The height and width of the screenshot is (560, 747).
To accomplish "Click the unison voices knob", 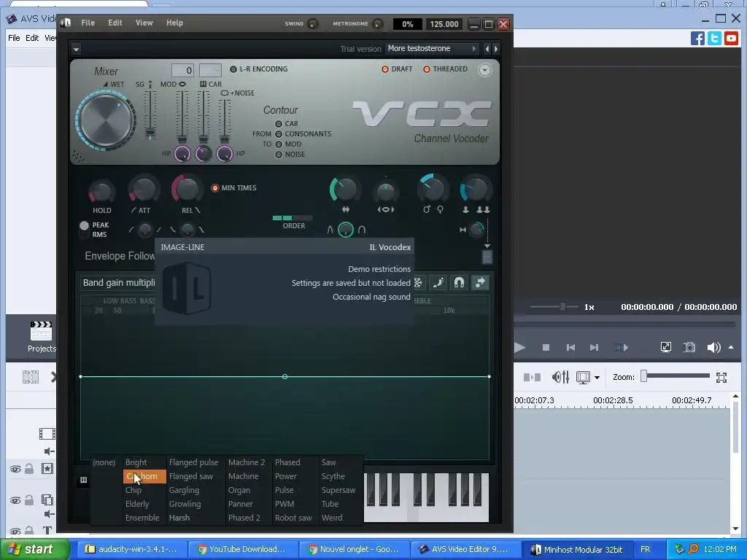I will (475, 190).
